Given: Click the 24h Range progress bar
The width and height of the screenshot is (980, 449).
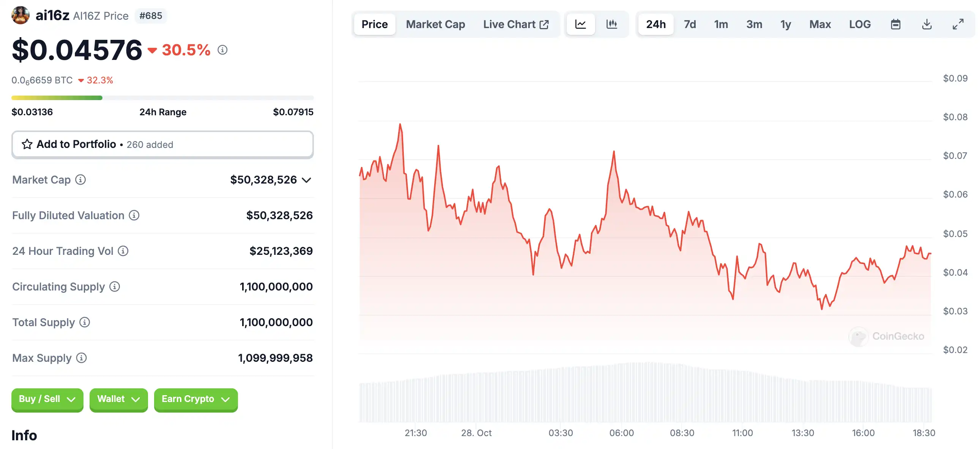Looking at the screenshot, I should pos(162,98).
